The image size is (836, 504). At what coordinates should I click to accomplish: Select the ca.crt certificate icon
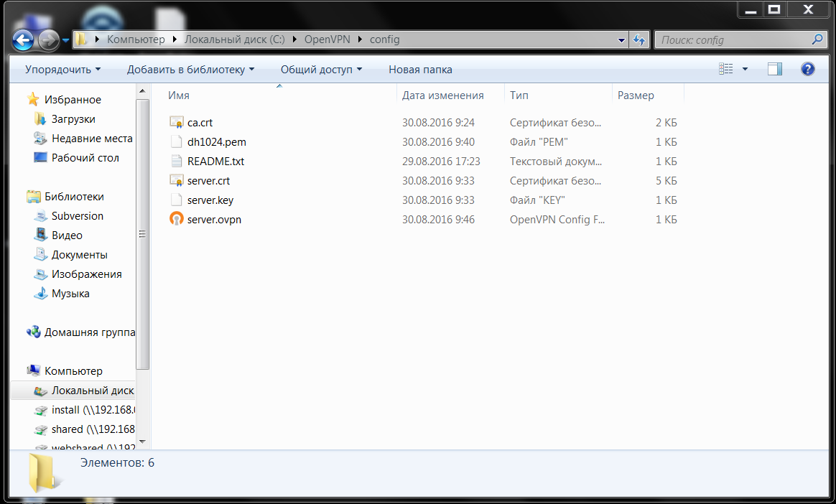(x=177, y=123)
